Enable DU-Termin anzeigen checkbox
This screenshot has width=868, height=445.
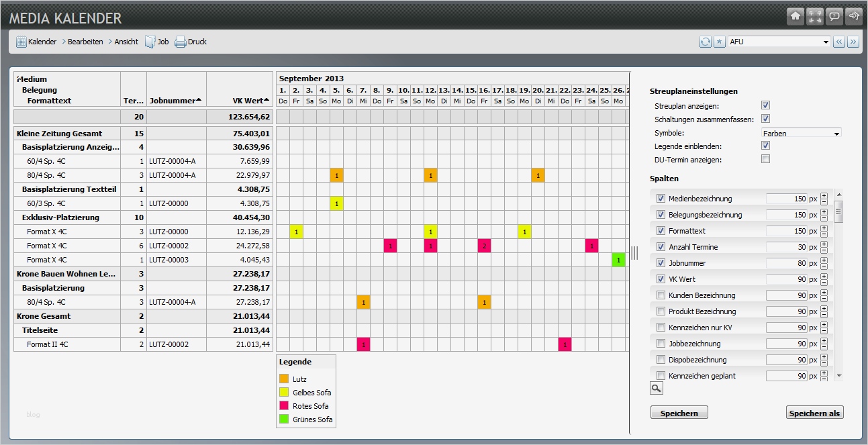765,159
